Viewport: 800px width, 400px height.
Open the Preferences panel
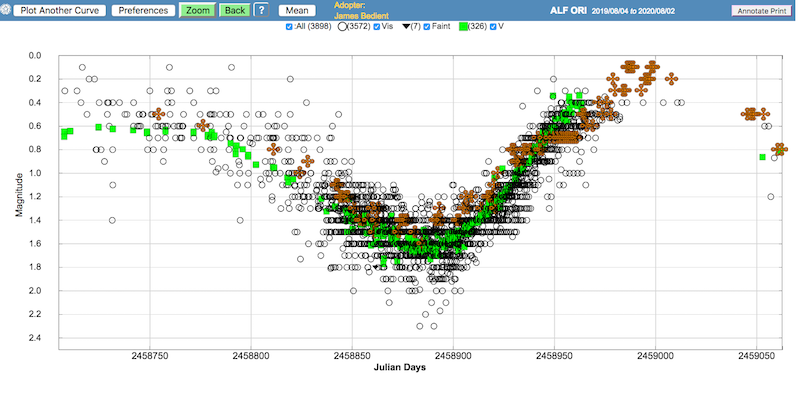141,10
